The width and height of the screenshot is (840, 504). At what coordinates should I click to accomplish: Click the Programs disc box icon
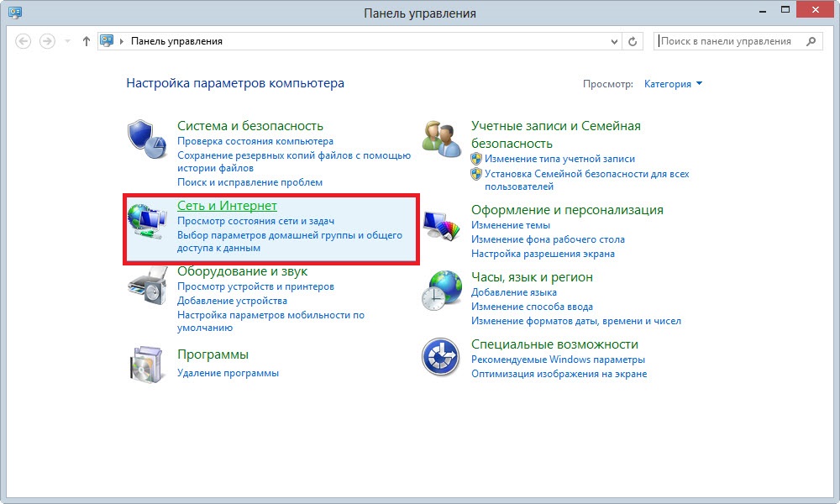146,365
